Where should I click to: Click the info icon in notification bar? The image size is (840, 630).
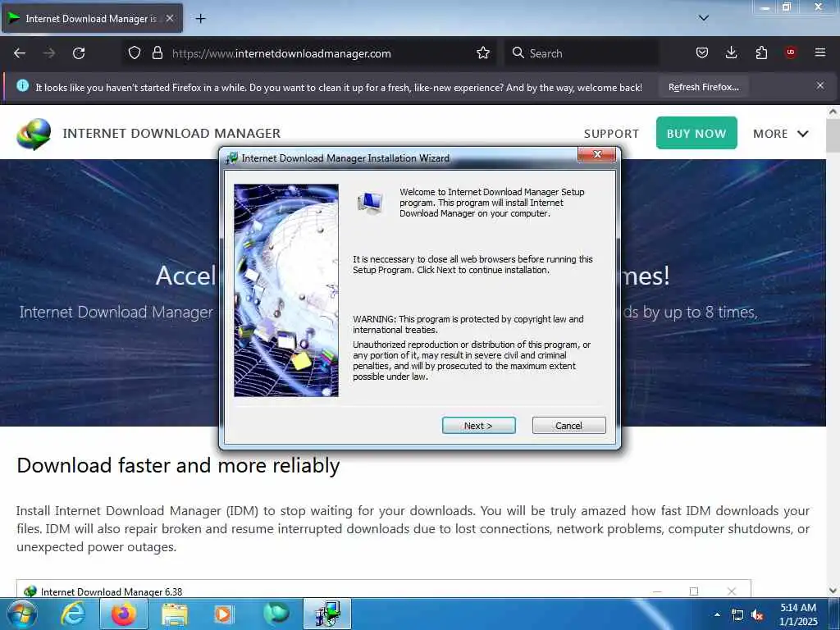click(x=22, y=85)
